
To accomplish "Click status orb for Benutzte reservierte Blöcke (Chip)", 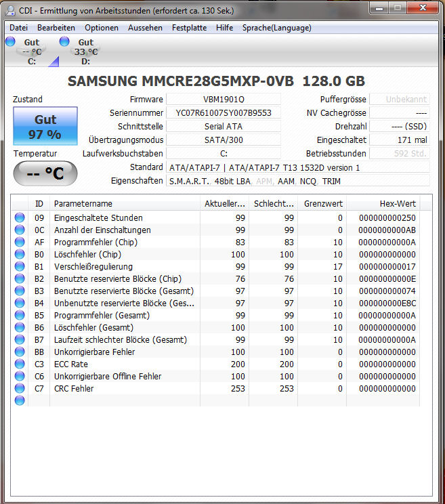I will (x=20, y=278).
